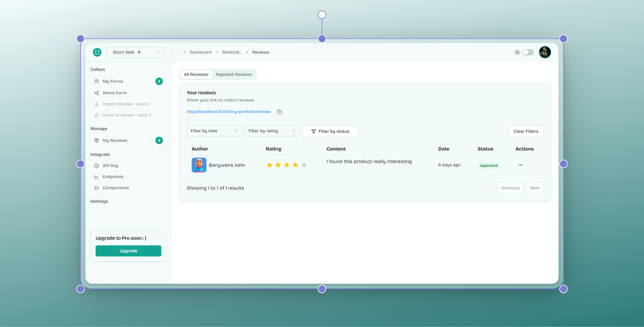Image resolution: width=644 pixels, height=327 pixels.
Task: Expand the Filter by date dropdown
Action: [x=214, y=131]
